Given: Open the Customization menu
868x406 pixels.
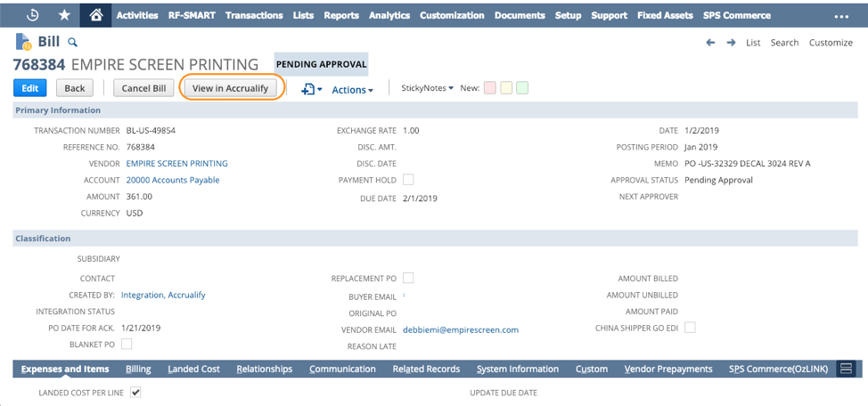Looking at the screenshot, I should 452,15.
